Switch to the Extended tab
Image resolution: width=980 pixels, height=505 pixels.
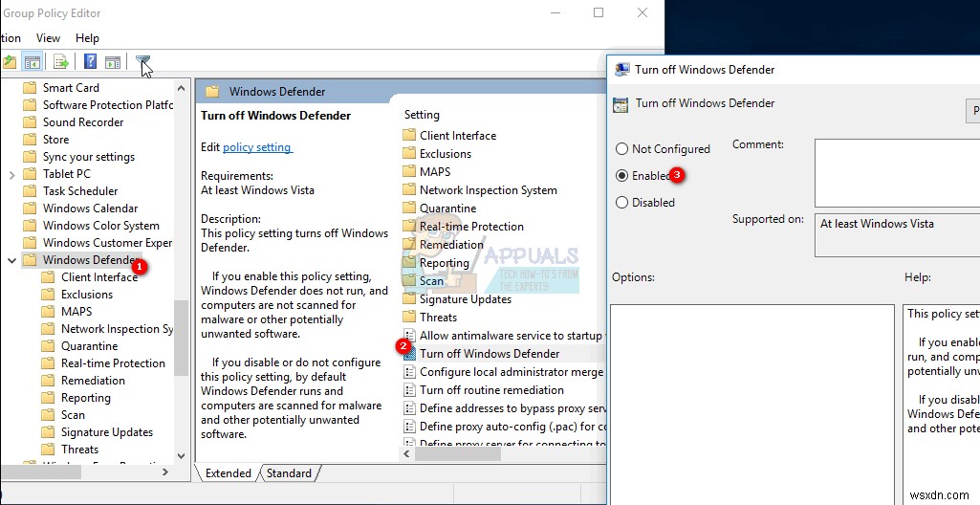tap(229, 473)
